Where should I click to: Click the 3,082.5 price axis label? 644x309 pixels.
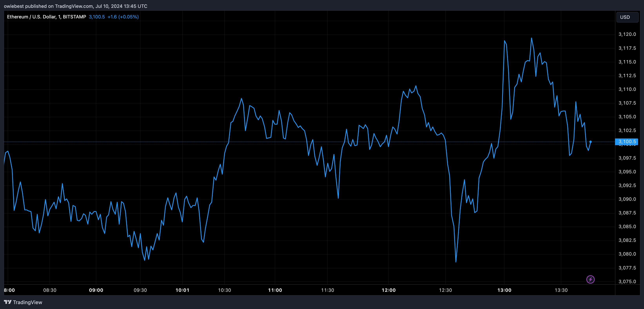(627, 240)
